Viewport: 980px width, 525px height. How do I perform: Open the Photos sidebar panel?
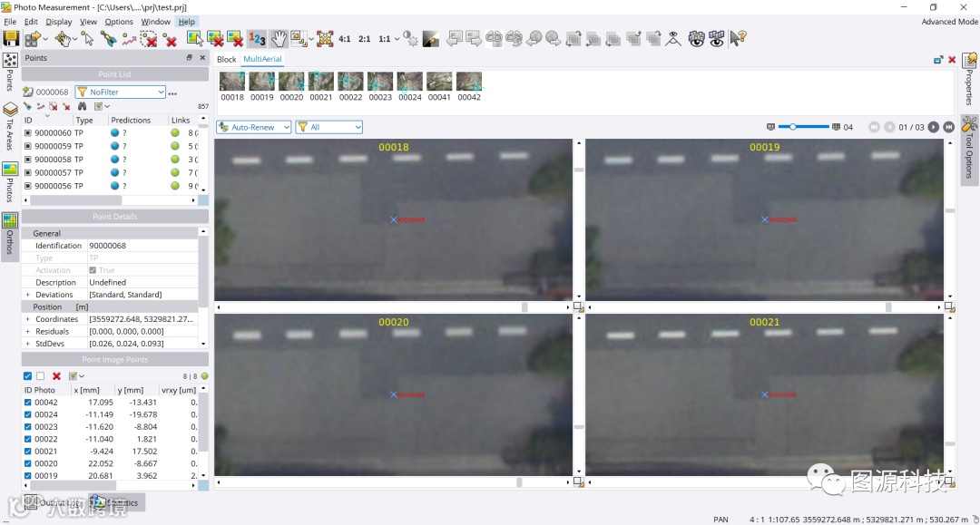pyautogui.click(x=10, y=181)
